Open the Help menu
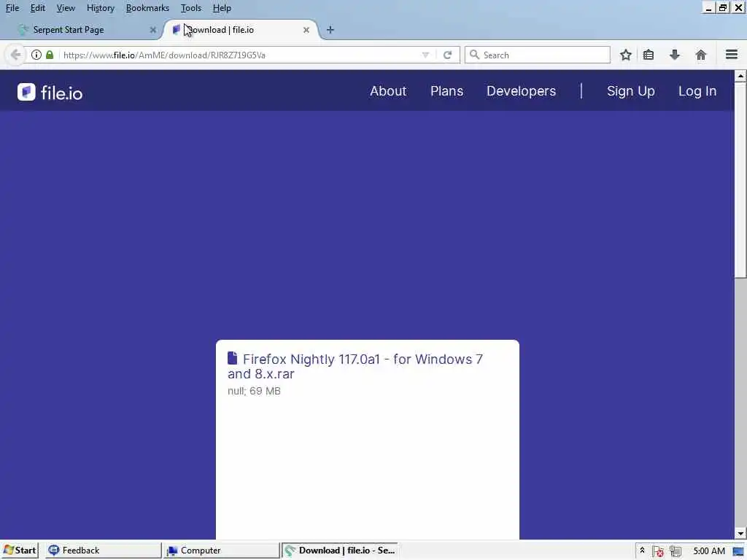This screenshot has width=747, height=560. (x=222, y=8)
